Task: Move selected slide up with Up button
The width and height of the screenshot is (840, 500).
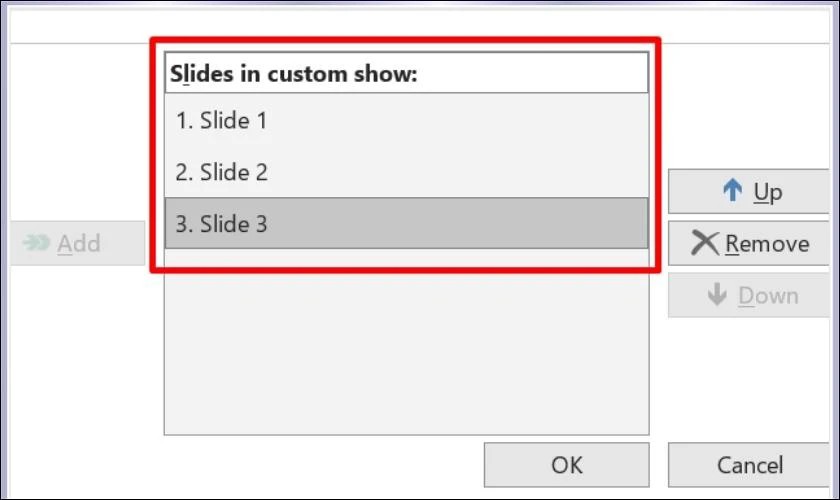Action: click(748, 191)
